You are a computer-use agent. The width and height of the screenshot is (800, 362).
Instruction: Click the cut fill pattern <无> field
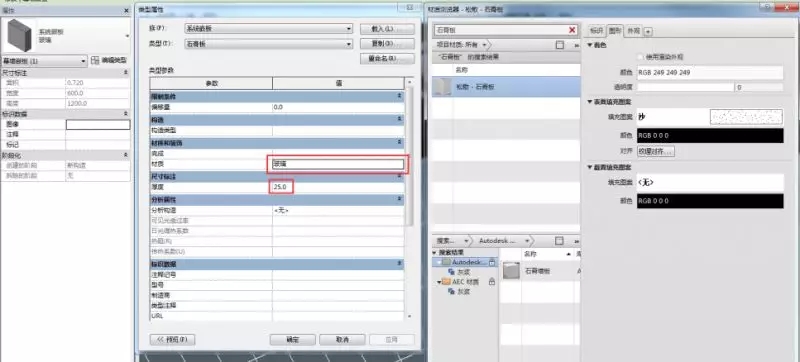point(710,182)
